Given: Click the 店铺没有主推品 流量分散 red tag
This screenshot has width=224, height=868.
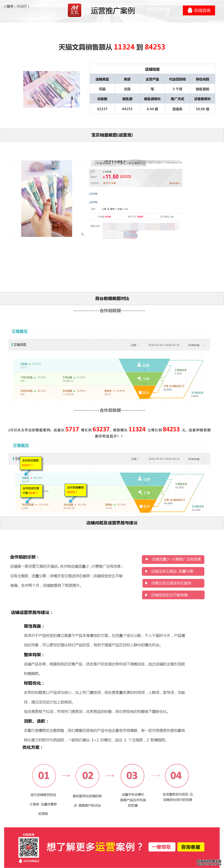Looking at the screenshot, I should coord(173,571).
